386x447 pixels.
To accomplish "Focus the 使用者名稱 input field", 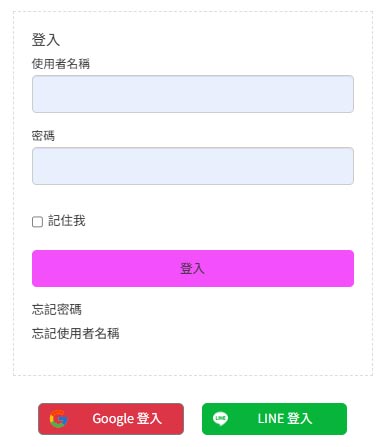I will (193, 94).
